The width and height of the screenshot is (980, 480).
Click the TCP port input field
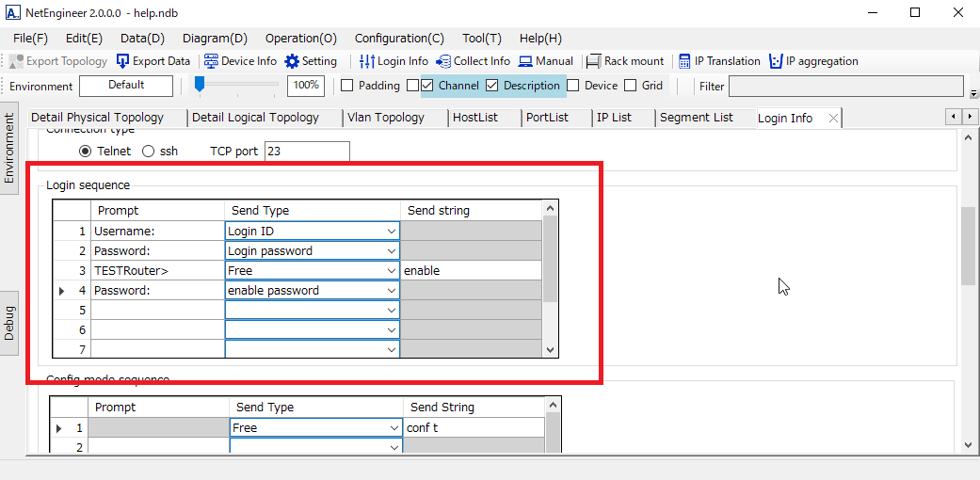(x=307, y=151)
